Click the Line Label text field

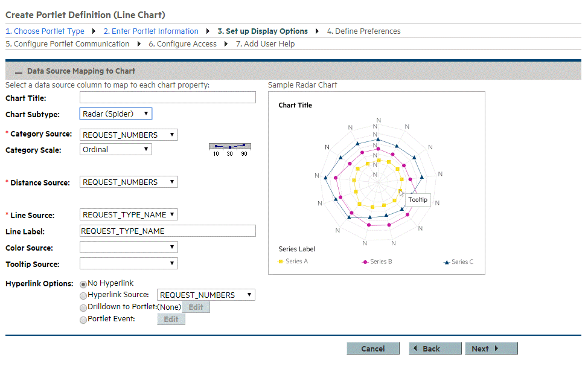pos(167,231)
